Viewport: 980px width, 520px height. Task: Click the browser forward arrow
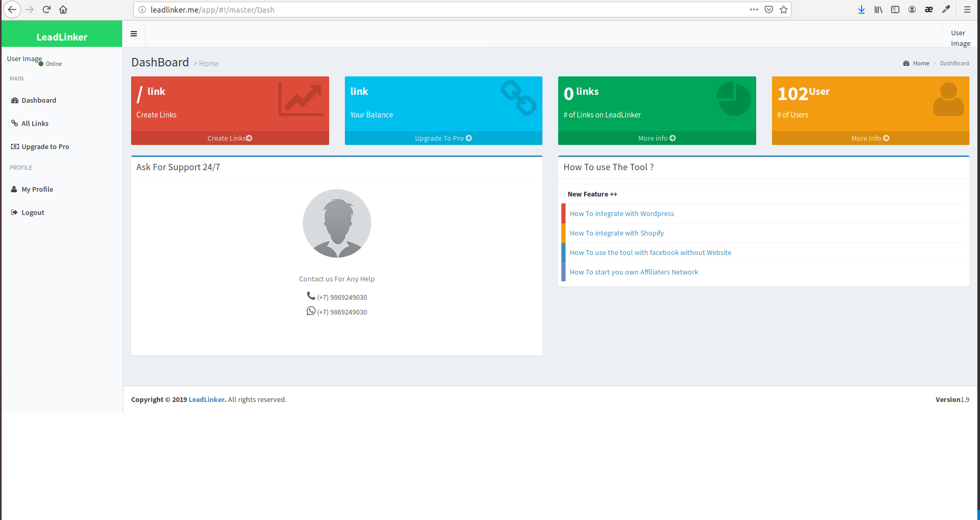(x=29, y=9)
